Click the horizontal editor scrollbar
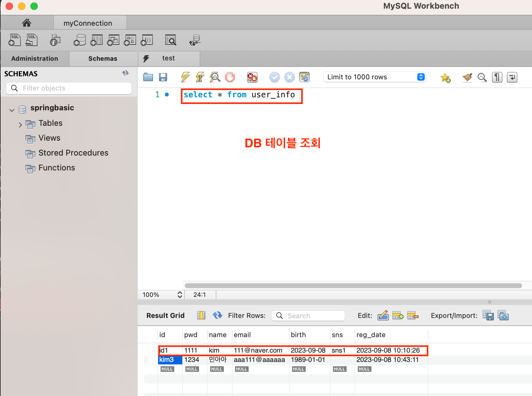Viewport: 532px width, 396px height. [353, 285]
